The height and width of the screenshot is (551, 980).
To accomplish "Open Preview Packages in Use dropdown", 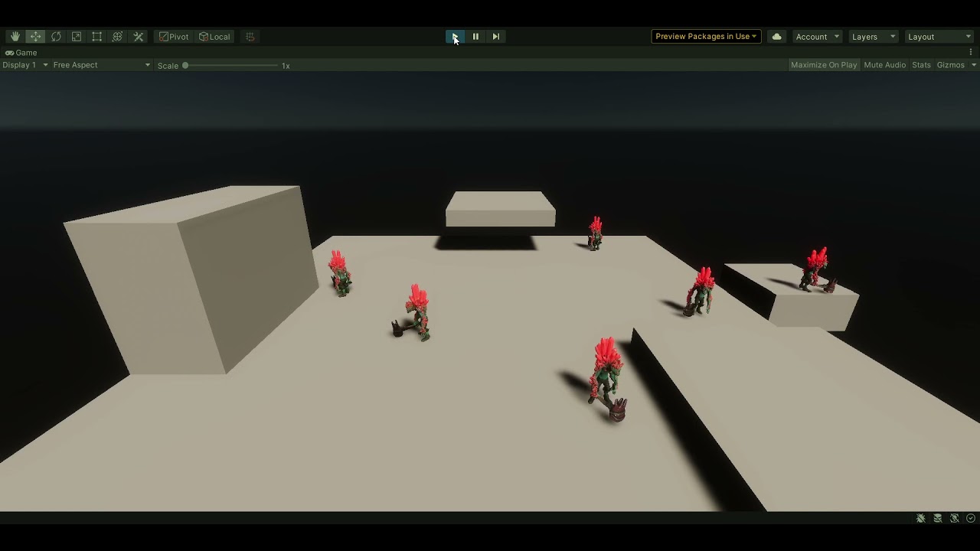I will (x=706, y=37).
